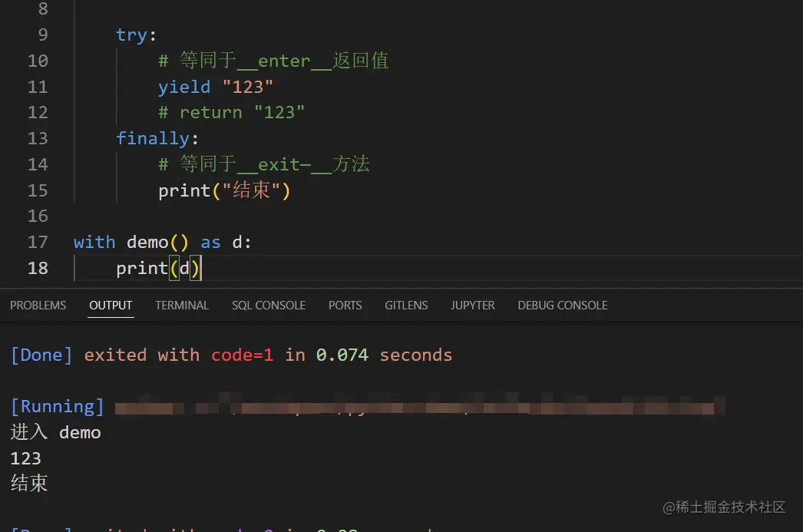Click line number 17 in the gutter

(x=38, y=242)
